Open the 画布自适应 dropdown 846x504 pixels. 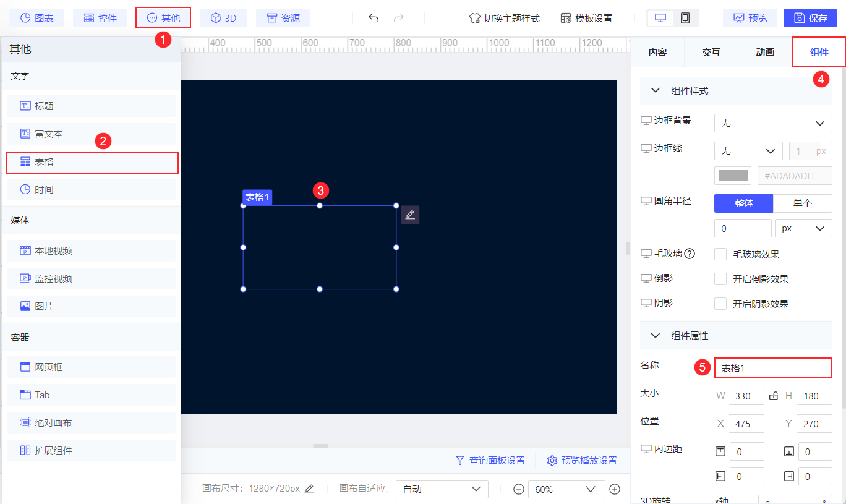[442, 489]
